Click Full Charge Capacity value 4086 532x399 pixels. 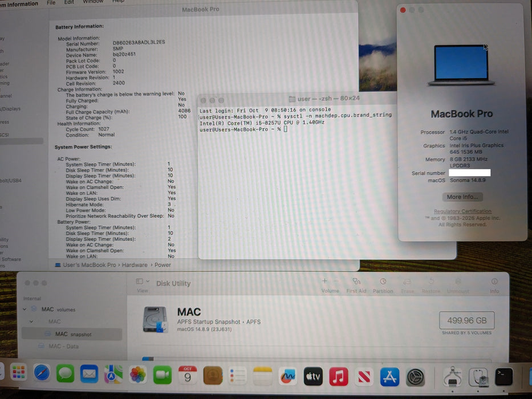click(x=184, y=111)
